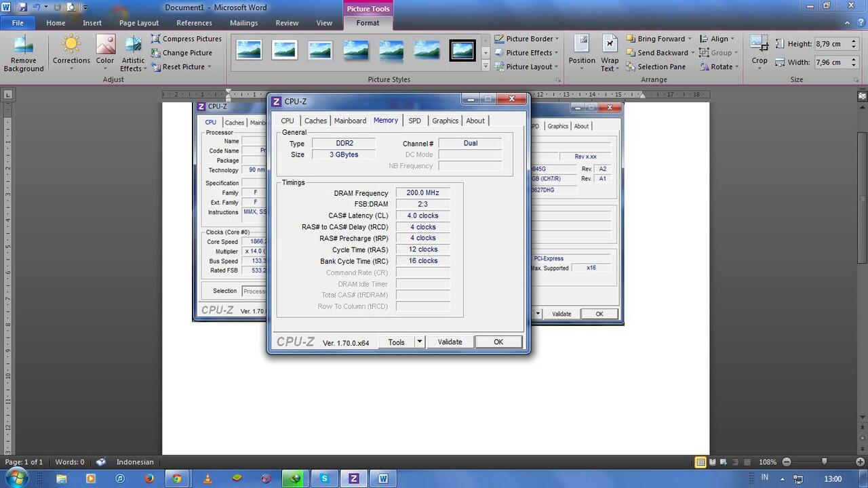868x488 pixels.
Task: Expand the Picture Styles gallery More arrow
Action: pos(486,66)
